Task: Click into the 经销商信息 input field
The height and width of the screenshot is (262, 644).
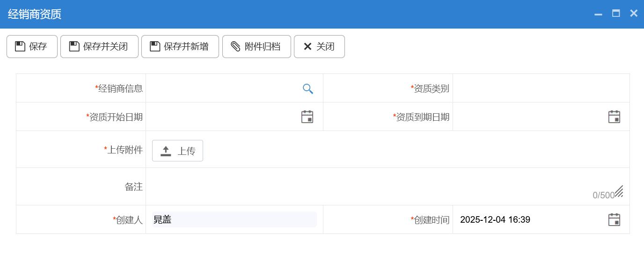Action: click(225, 88)
